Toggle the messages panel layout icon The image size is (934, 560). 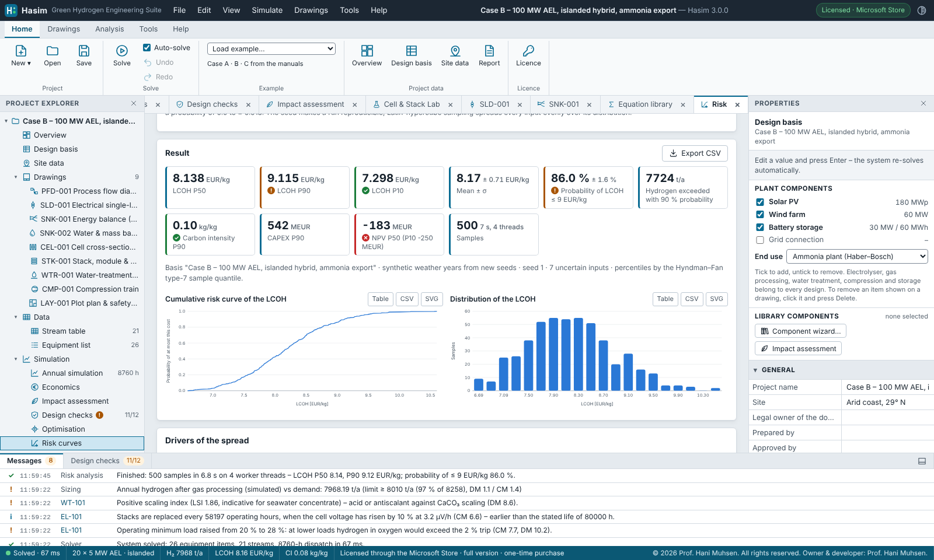click(x=922, y=461)
